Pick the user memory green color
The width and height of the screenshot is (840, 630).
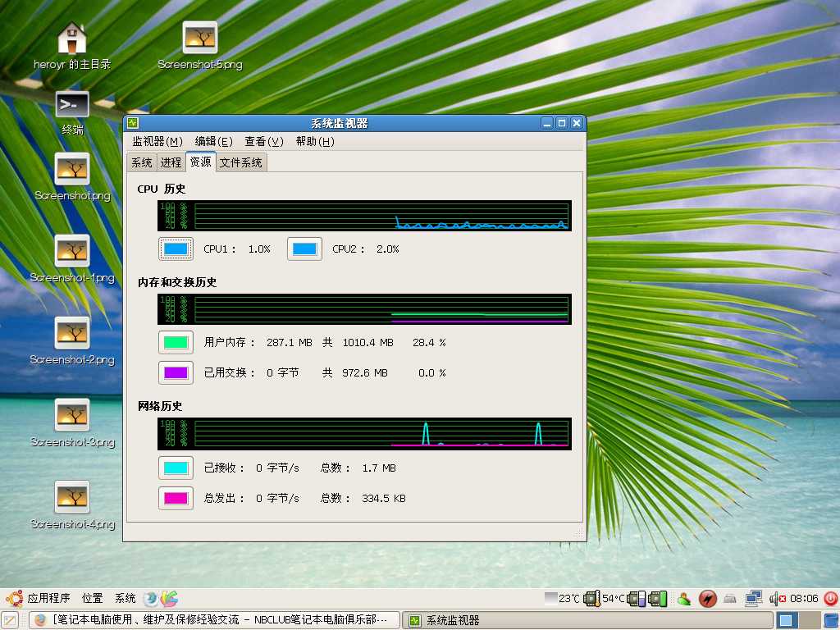pyautogui.click(x=176, y=342)
